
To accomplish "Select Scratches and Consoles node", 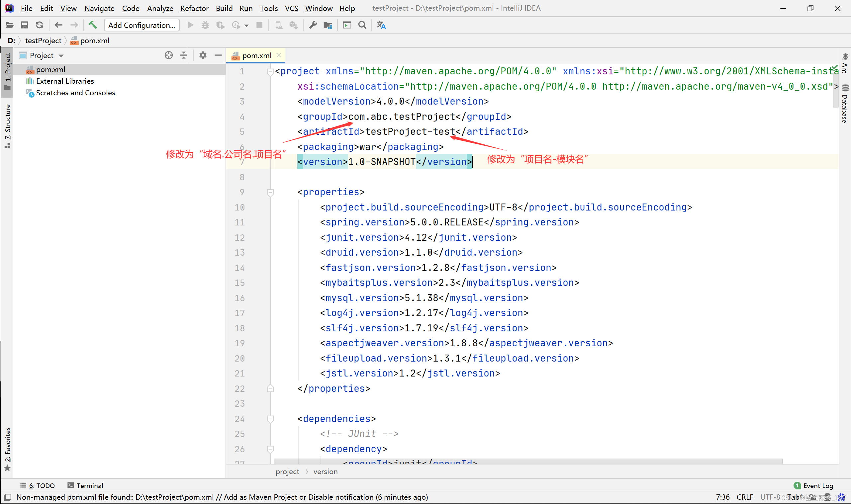I will (x=70, y=93).
